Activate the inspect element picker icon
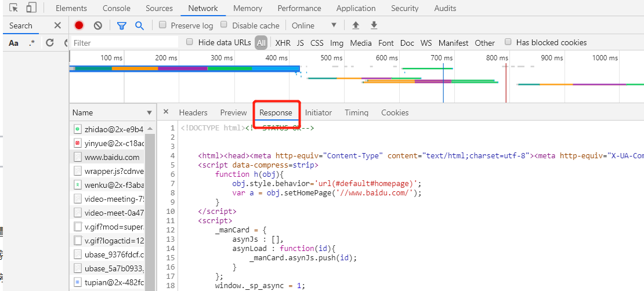 [13, 8]
